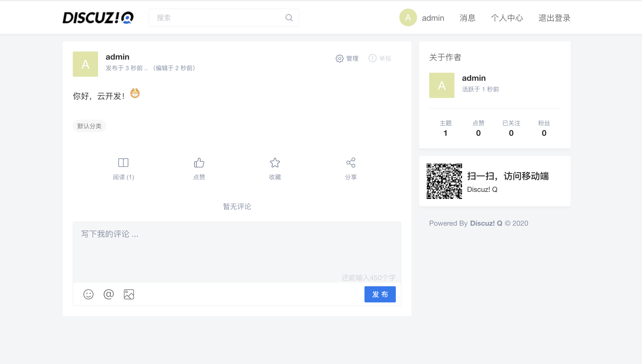Click the QR code for mobile access
Image resolution: width=642 pixels, height=364 pixels.
coord(444,181)
